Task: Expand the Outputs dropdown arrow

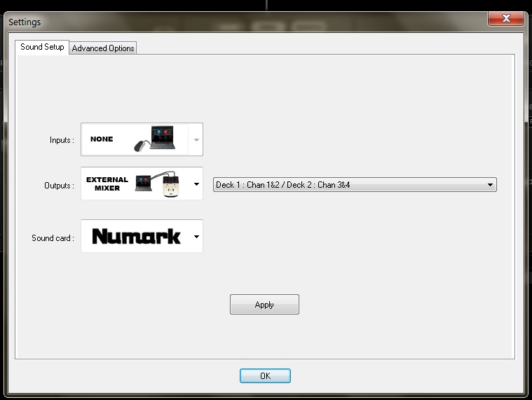Action: tap(196, 185)
